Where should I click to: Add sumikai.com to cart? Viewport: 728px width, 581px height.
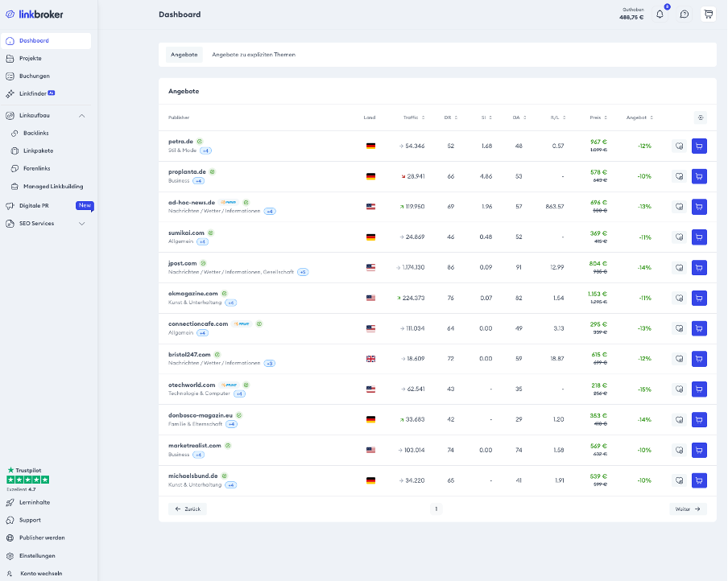699,237
